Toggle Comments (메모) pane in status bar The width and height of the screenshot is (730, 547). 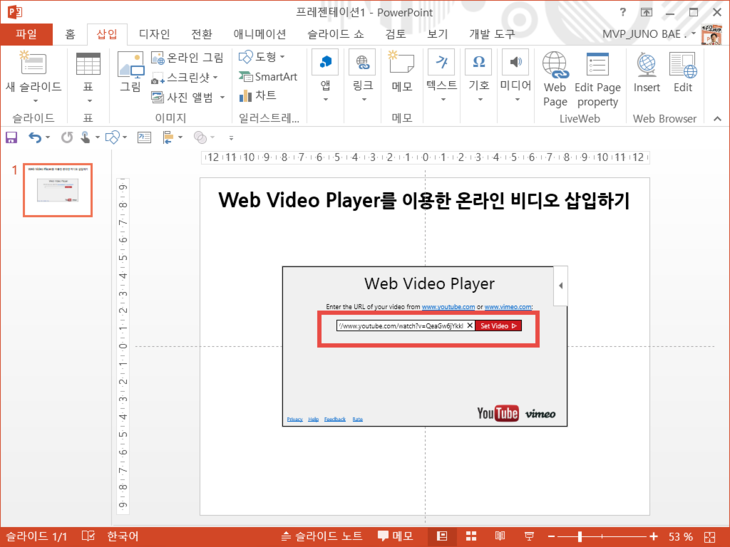[x=395, y=536]
